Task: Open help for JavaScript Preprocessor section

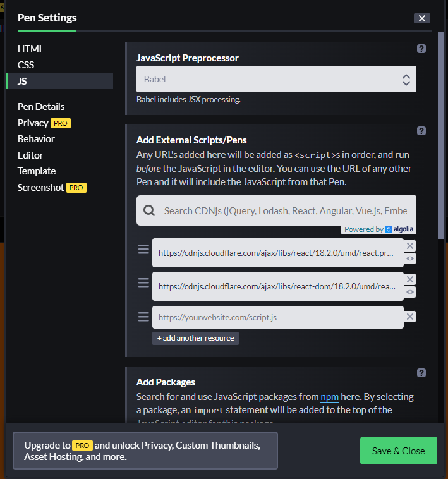Action: pyautogui.click(x=421, y=49)
